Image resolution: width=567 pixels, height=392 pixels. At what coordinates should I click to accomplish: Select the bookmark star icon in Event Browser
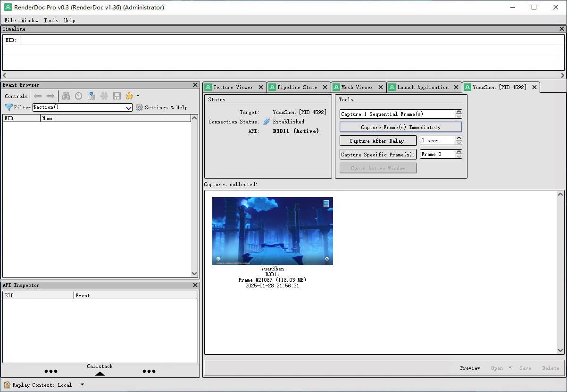tap(129, 96)
